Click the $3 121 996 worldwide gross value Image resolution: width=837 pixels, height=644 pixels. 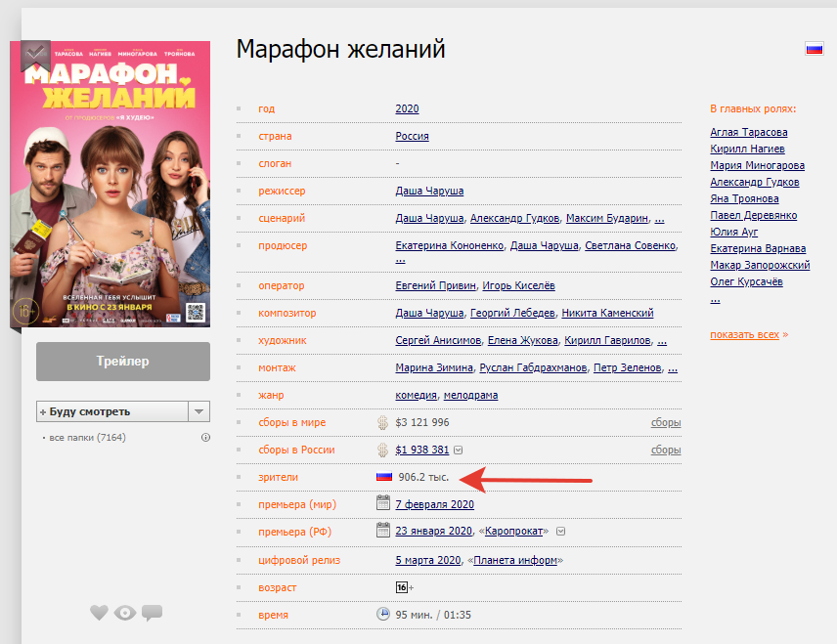(422, 422)
